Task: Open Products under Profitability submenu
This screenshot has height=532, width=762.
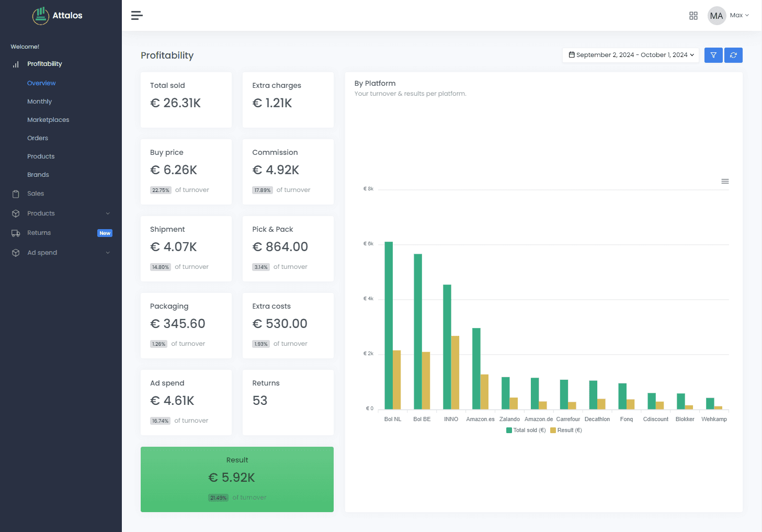Action: tap(41, 156)
